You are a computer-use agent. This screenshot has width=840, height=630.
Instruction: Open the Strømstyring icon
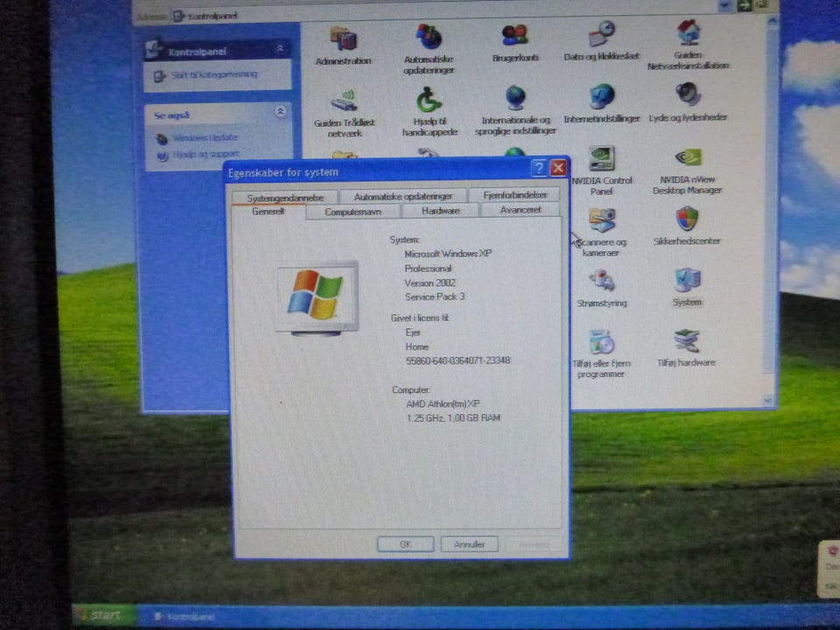click(x=602, y=290)
